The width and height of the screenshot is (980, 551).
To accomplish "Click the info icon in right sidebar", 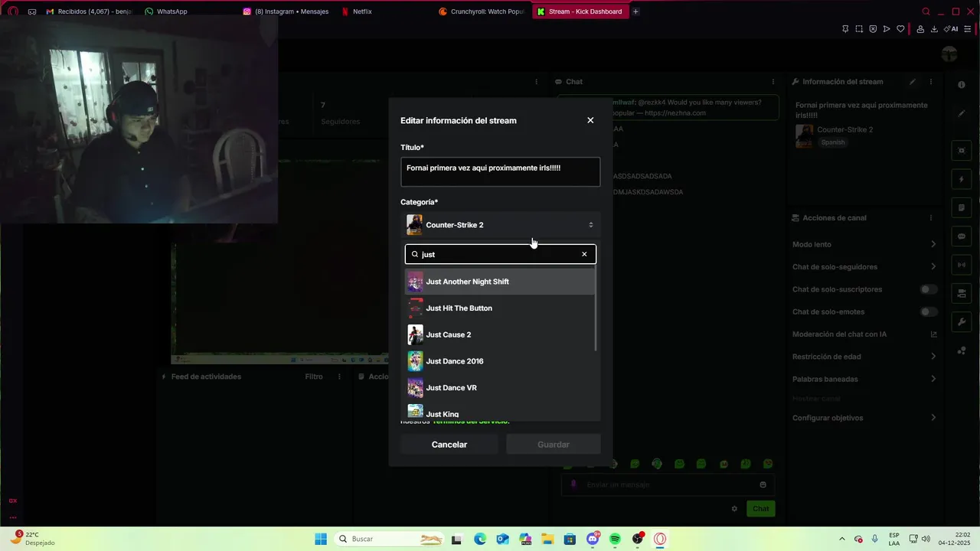I will (962, 84).
